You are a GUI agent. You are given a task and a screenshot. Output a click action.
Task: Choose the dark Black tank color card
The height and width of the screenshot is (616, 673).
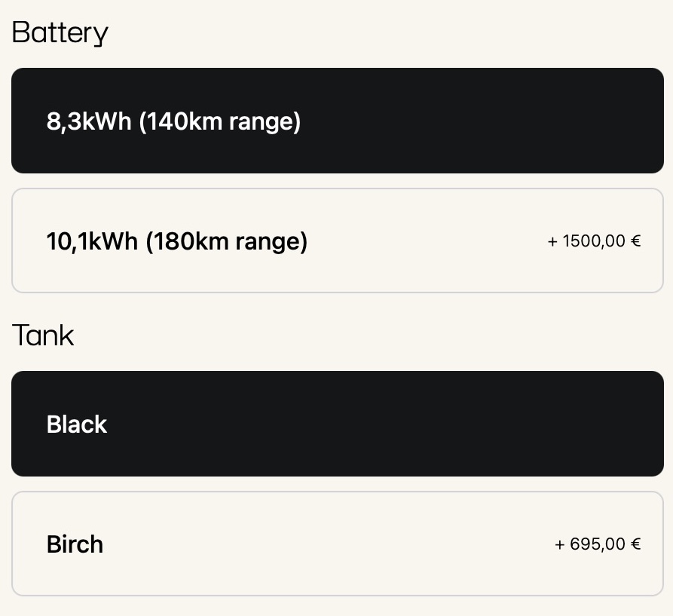click(x=337, y=424)
